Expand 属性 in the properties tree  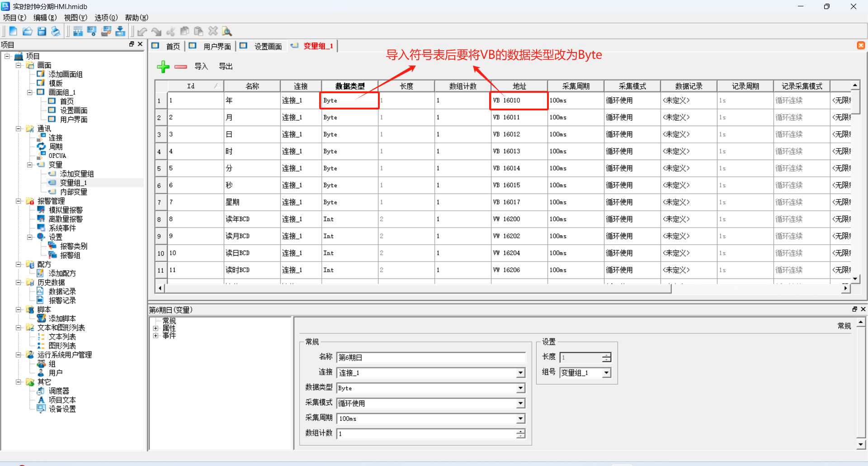[x=156, y=328]
